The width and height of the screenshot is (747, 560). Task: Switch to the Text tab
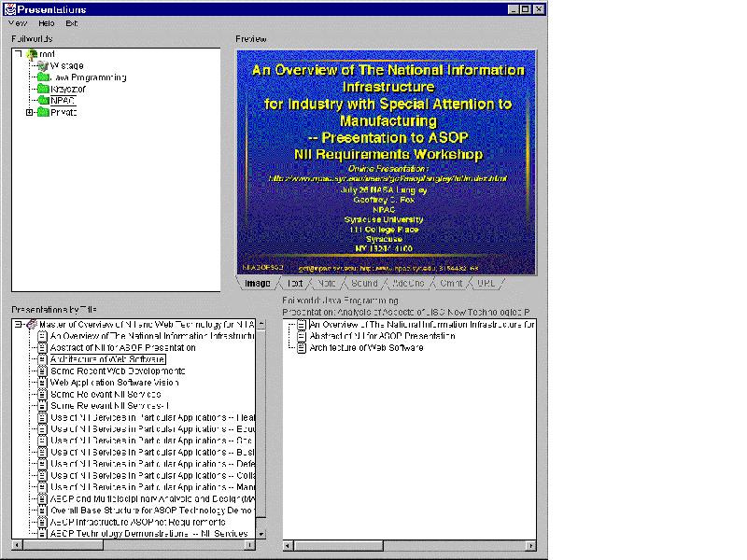pyautogui.click(x=295, y=284)
